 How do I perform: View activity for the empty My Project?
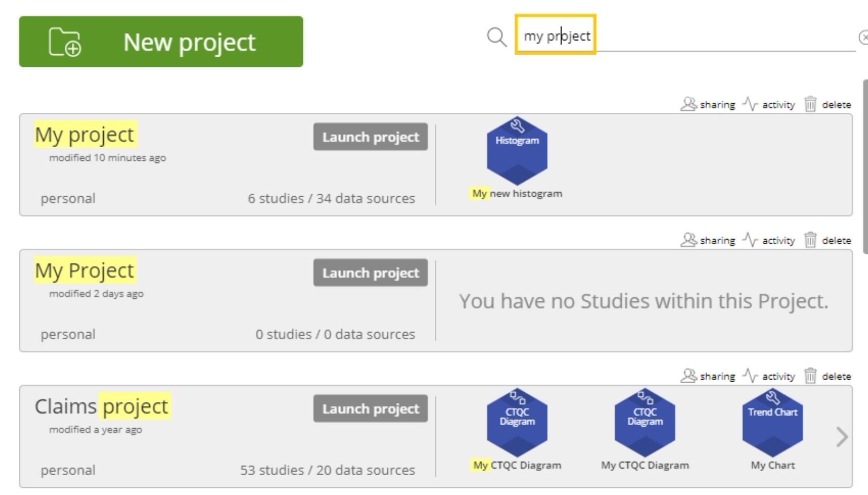[769, 241]
